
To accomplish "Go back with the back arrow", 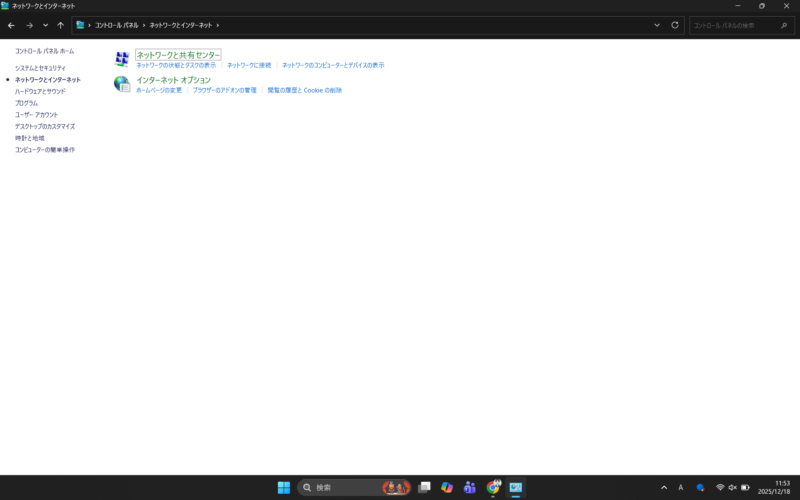I will [x=11, y=25].
